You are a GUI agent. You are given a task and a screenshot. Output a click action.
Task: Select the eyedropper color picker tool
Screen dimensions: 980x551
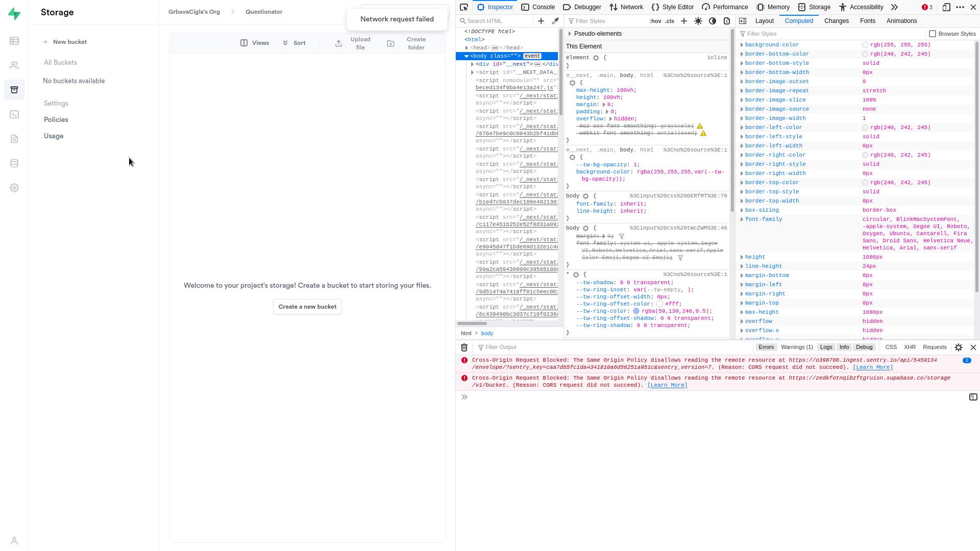pos(555,21)
